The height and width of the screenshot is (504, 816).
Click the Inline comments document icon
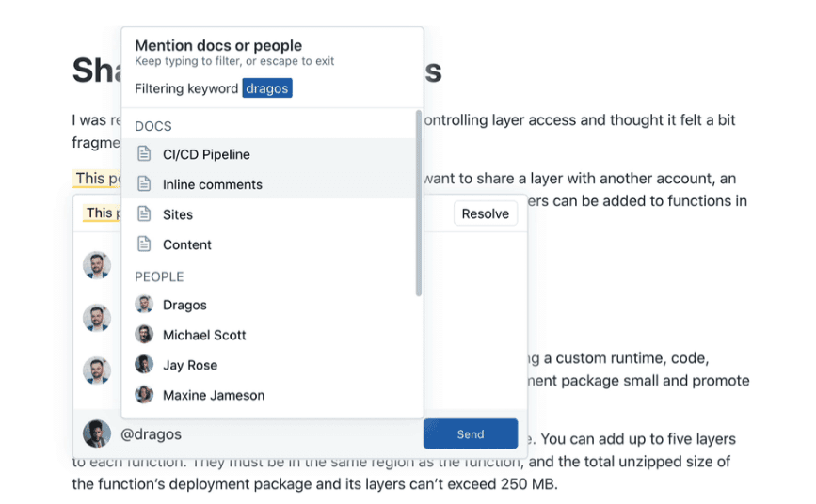144,184
